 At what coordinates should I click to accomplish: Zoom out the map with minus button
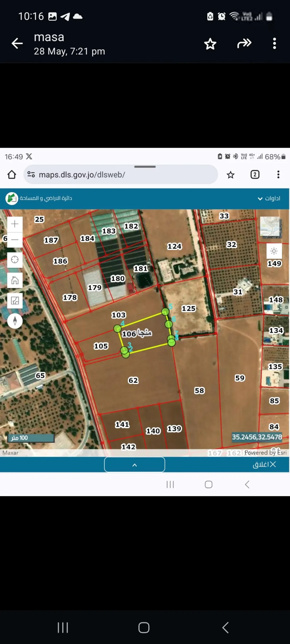click(x=15, y=240)
